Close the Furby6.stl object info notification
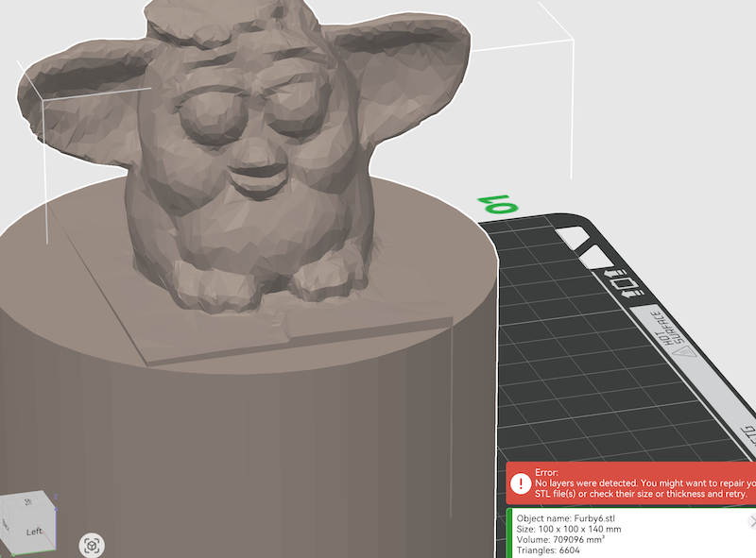 (x=752, y=521)
